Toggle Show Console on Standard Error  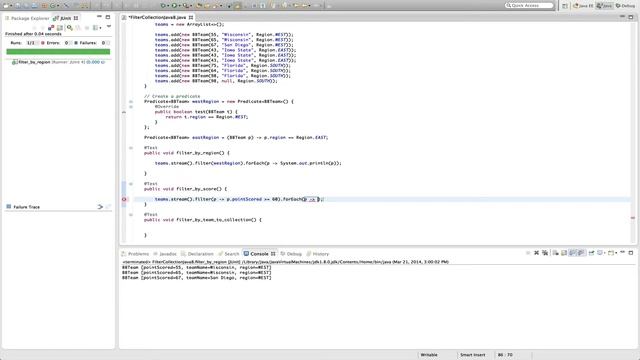click(x=581, y=253)
